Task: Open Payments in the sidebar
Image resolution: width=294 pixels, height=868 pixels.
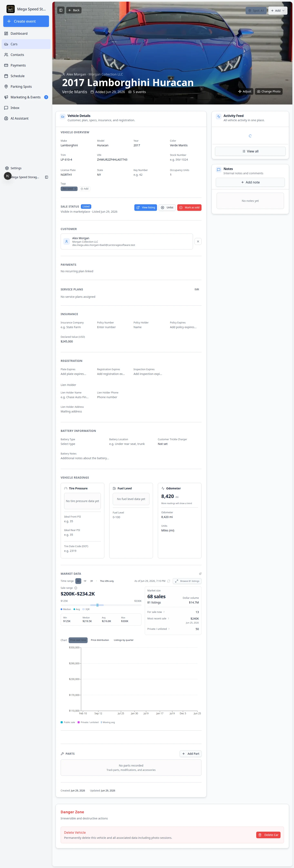Action: pyautogui.click(x=26, y=65)
